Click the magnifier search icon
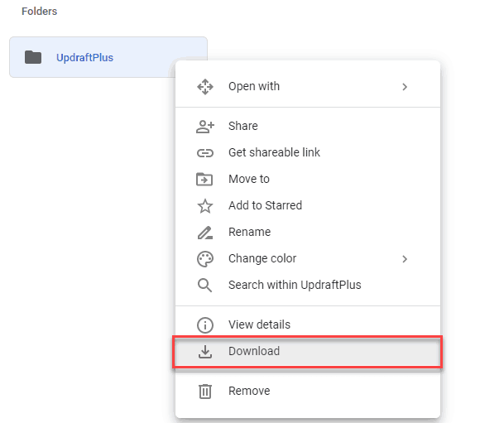The image size is (504, 423). pos(204,285)
